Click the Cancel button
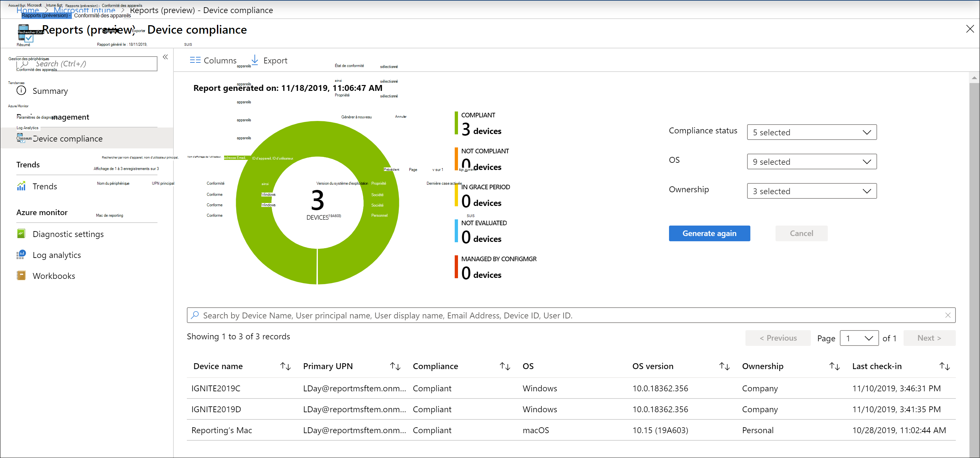Viewport: 980px width, 458px height. pyautogui.click(x=801, y=233)
